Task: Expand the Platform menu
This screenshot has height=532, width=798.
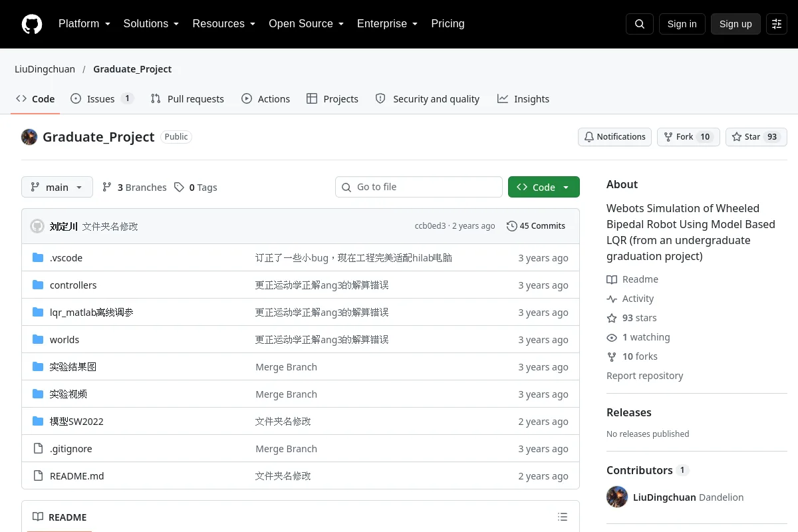Action: (x=84, y=24)
